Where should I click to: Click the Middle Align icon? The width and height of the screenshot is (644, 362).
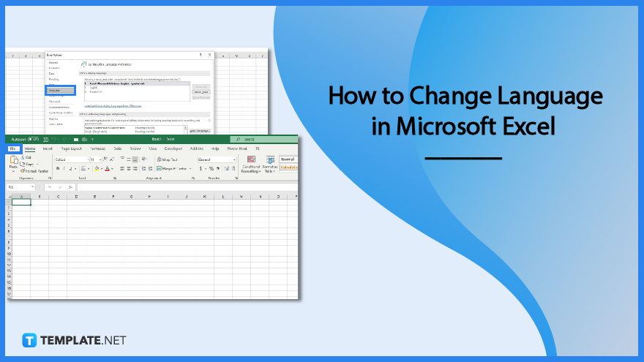click(129, 159)
